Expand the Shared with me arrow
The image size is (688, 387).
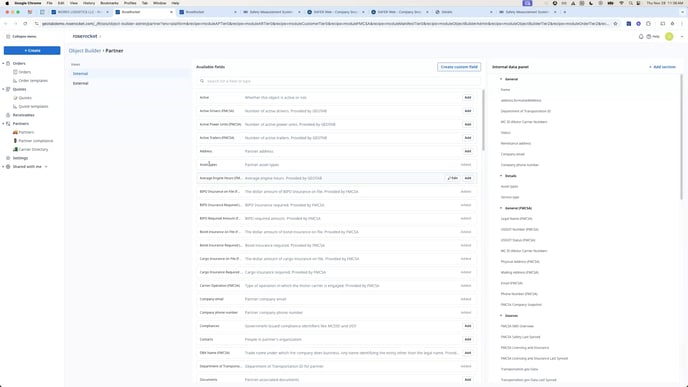(3, 167)
